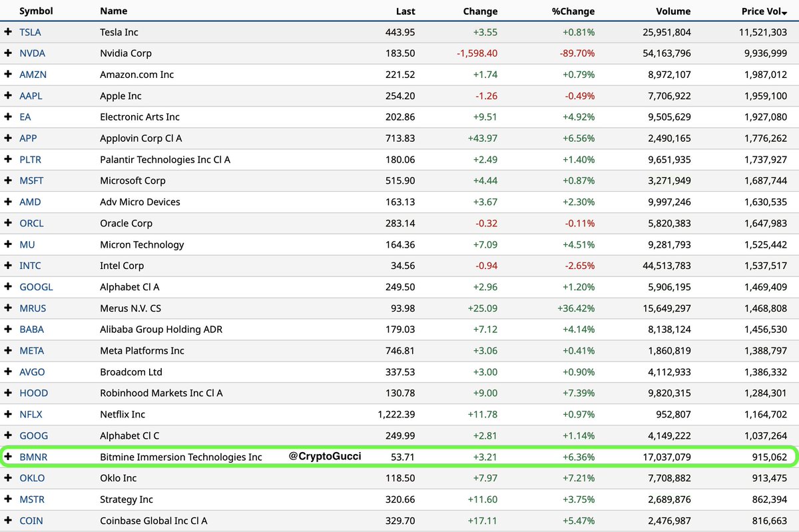Screen dimensions: 799x532
Task: Open the MSTR symbol link
Action: point(32,499)
